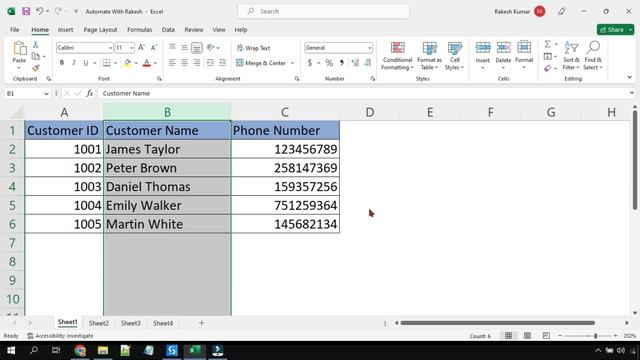Open the General number format dropdown
This screenshot has width=640, height=360.
(369, 48)
